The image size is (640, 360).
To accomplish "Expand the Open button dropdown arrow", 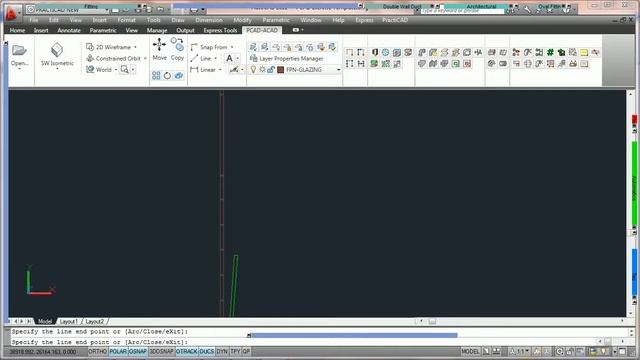I will [x=19, y=69].
